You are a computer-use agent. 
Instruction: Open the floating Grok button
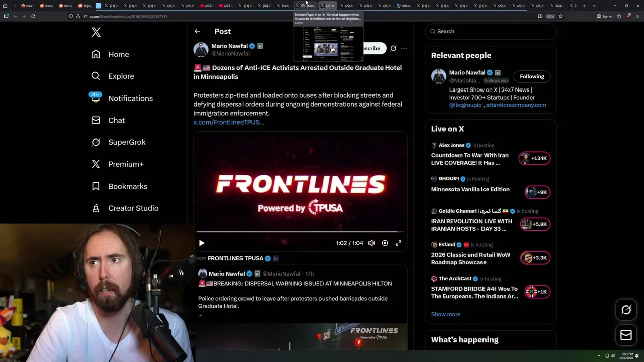[x=626, y=310]
